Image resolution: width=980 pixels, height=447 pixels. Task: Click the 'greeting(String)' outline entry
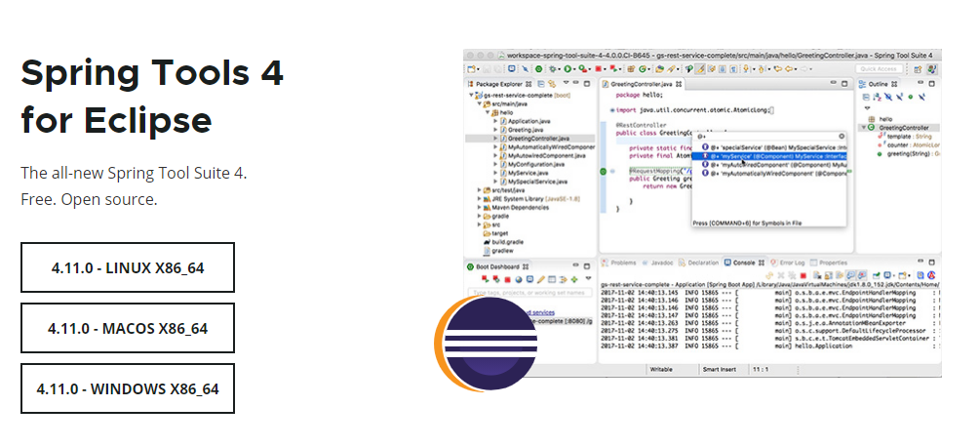[x=909, y=154]
